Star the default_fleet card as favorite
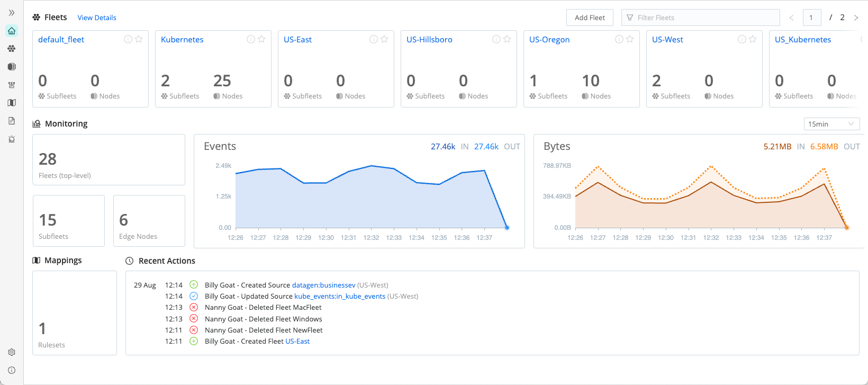 coord(139,39)
